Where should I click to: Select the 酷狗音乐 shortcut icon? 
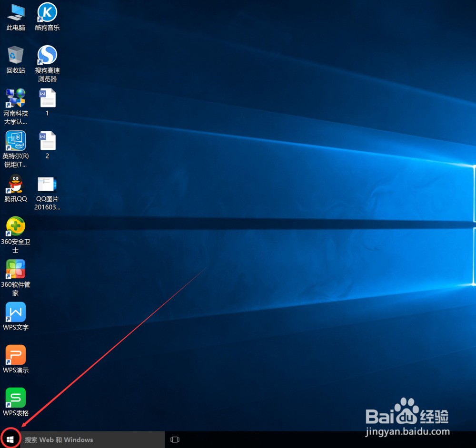click(x=47, y=12)
